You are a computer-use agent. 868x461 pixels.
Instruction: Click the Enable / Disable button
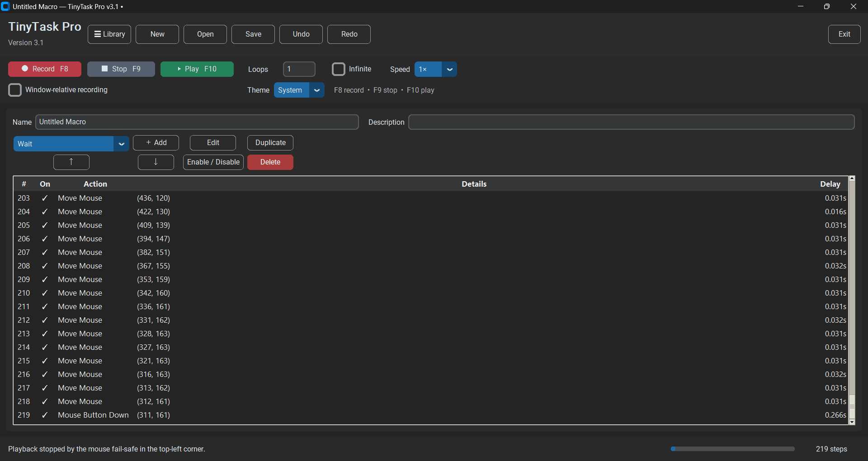213,162
